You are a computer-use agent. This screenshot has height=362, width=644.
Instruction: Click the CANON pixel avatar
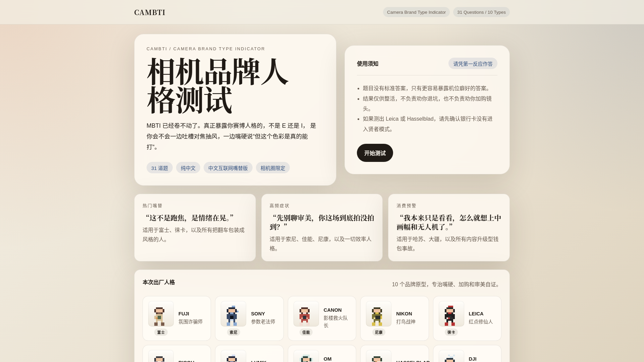click(306, 314)
